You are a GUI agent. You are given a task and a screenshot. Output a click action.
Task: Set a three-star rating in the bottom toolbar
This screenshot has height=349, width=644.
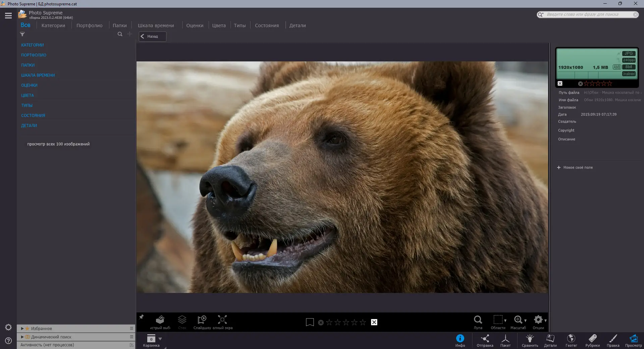[346, 322]
